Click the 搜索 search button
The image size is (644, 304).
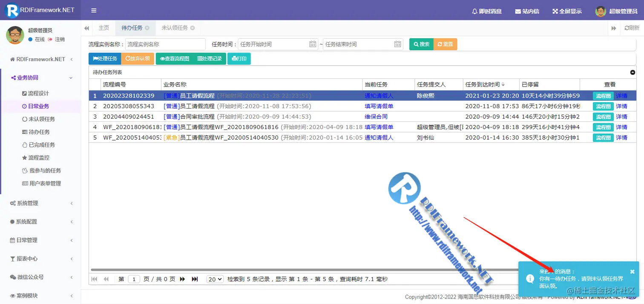(x=421, y=44)
